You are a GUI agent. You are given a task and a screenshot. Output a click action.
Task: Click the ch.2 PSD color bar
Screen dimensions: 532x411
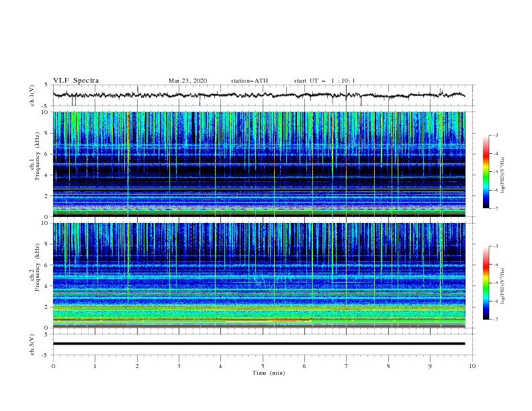[486, 283]
